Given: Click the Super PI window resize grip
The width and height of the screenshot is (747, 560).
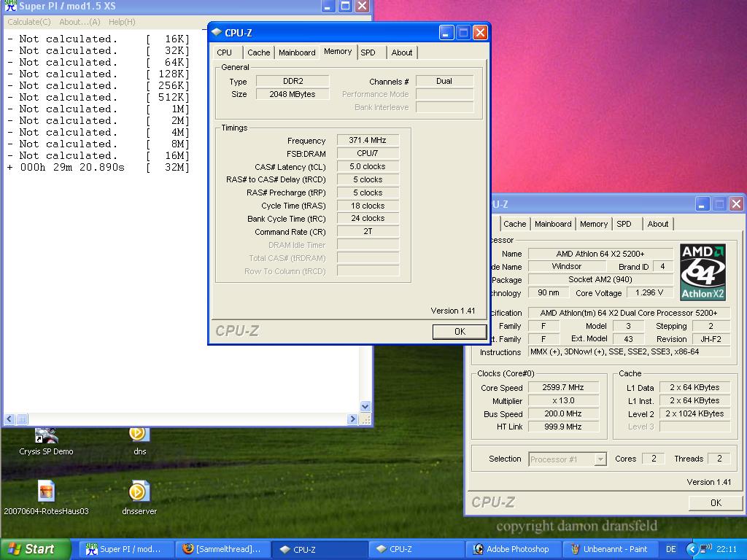Looking at the screenshot, I should click(366, 419).
